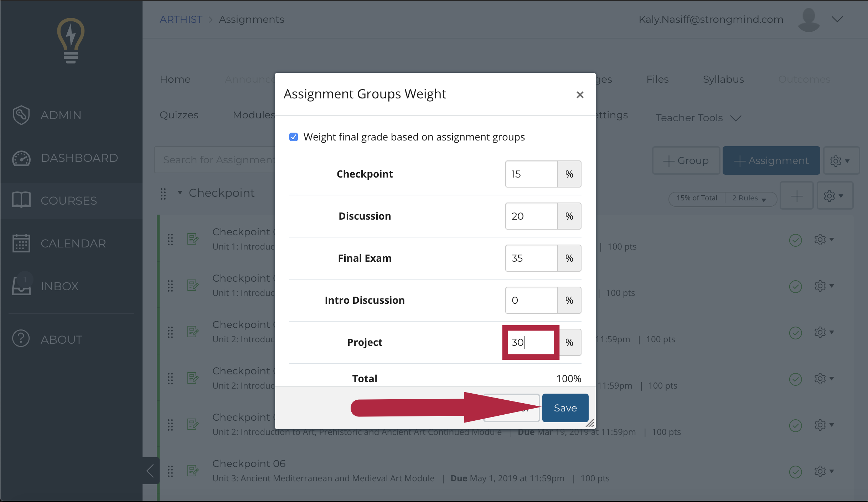
Task: Toggle published checkmark for Checkpoint 06
Action: pyautogui.click(x=795, y=472)
